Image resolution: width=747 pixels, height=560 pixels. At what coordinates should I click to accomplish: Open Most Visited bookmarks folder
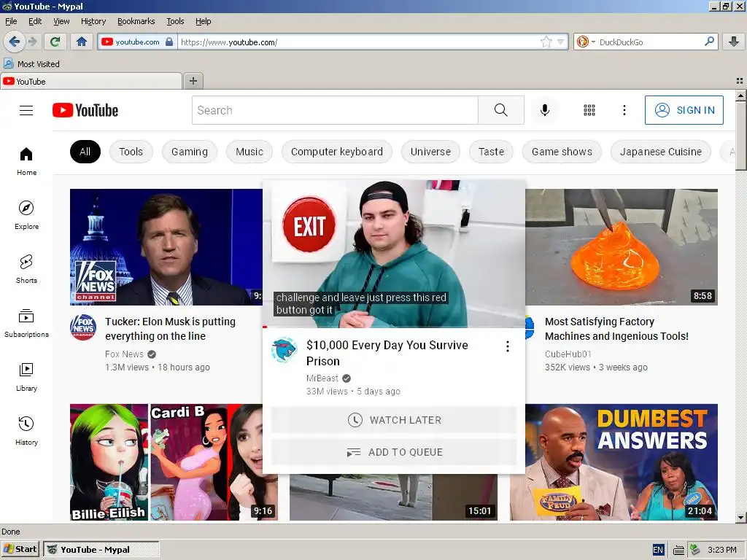coord(31,64)
